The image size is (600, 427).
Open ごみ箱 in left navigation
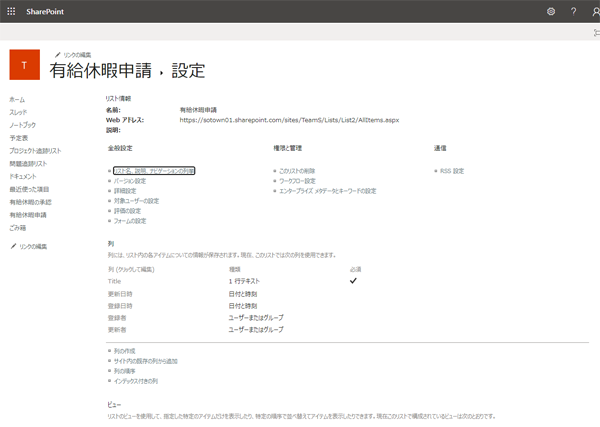coord(18,228)
